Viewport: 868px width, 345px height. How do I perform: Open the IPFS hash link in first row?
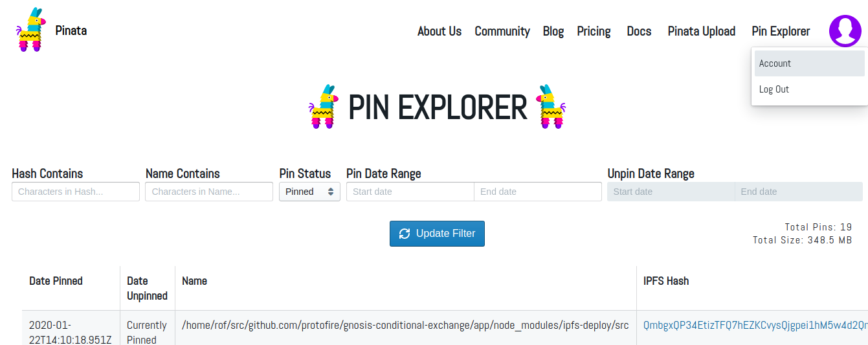tap(754, 326)
